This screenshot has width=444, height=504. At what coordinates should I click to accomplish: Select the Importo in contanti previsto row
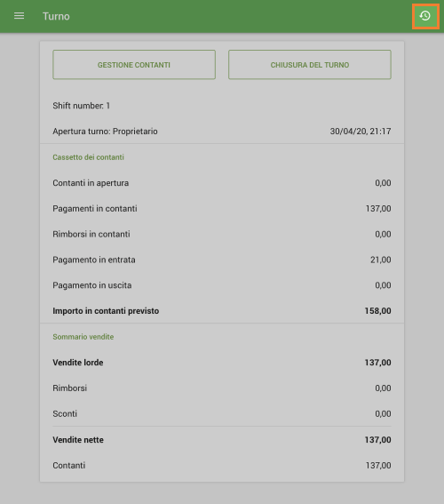point(222,311)
